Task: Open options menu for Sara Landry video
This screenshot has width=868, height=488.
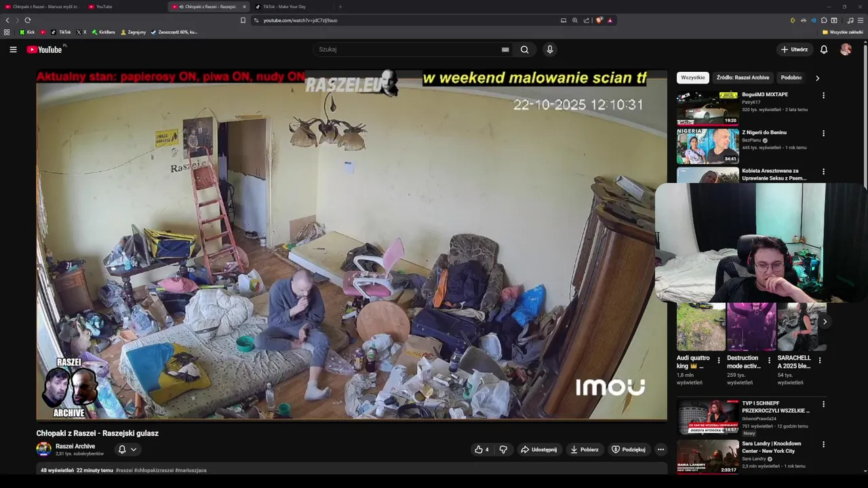Action: coord(823,444)
